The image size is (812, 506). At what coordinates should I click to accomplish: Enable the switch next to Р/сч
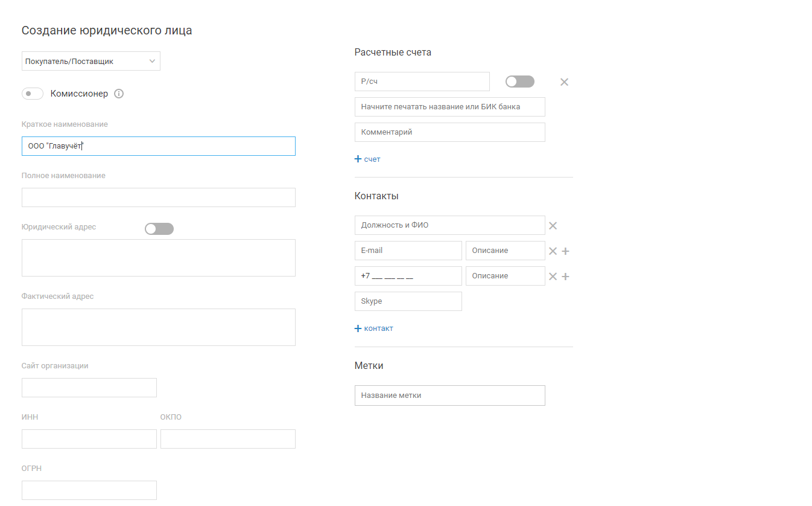[x=519, y=82]
